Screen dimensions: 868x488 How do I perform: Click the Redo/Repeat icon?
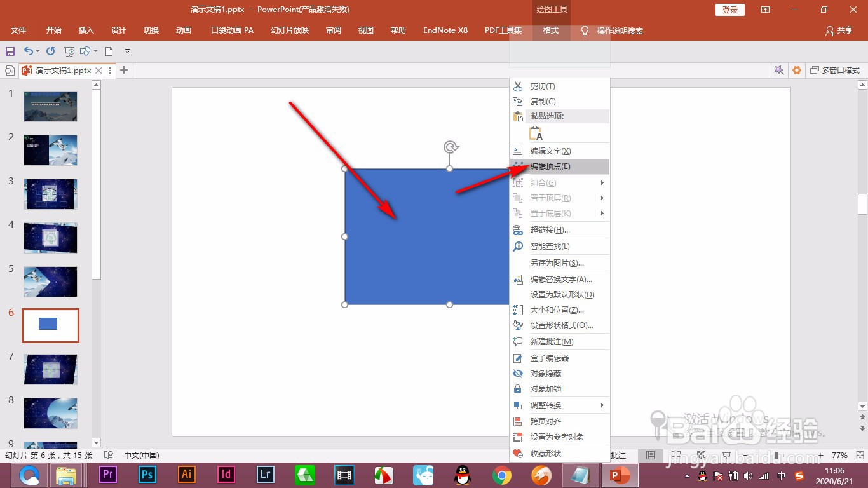point(50,51)
